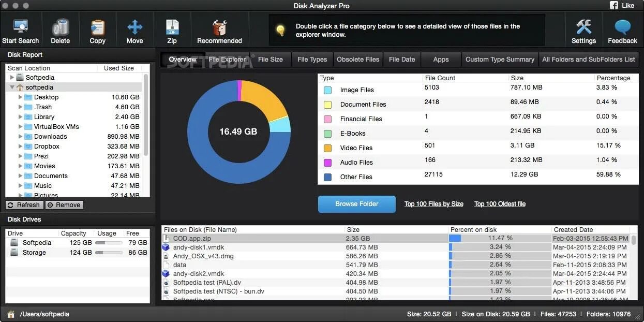The height and width of the screenshot is (322, 644).
Task: Click the Softpedia test (PAL).dv file icon
Action: (166, 283)
